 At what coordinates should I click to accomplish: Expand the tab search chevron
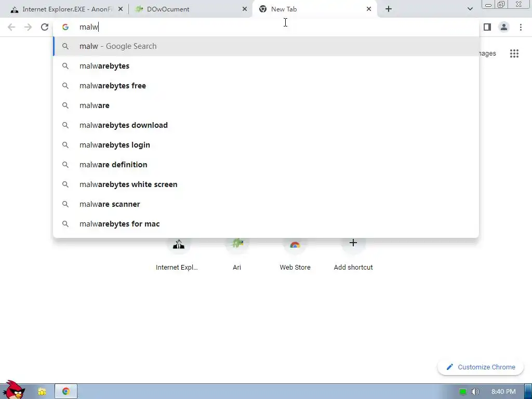point(470,9)
